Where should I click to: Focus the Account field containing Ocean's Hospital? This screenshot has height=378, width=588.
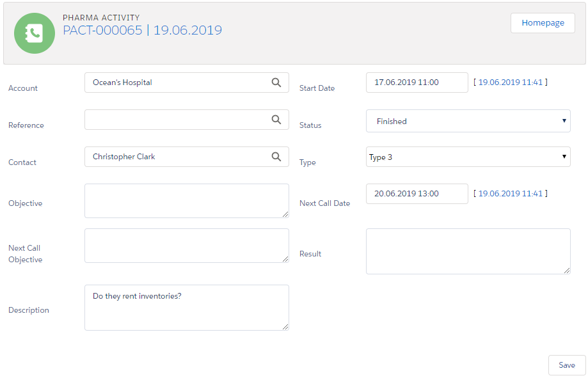(x=176, y=83)
